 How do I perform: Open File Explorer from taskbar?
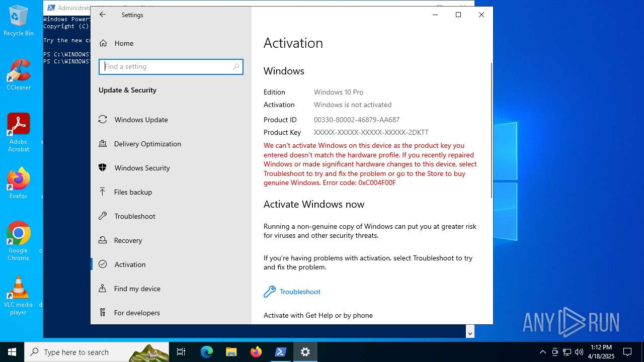[231, 352]
